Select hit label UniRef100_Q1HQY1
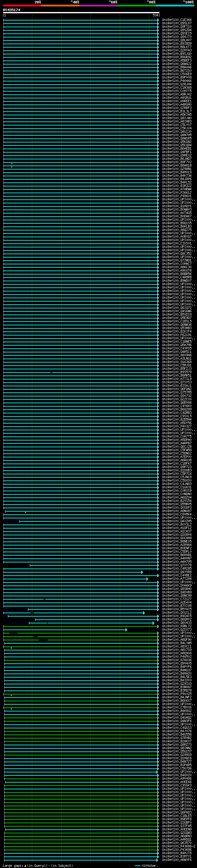Image resolution: width=197 pixels, height=868 pixels. point(177,206)
